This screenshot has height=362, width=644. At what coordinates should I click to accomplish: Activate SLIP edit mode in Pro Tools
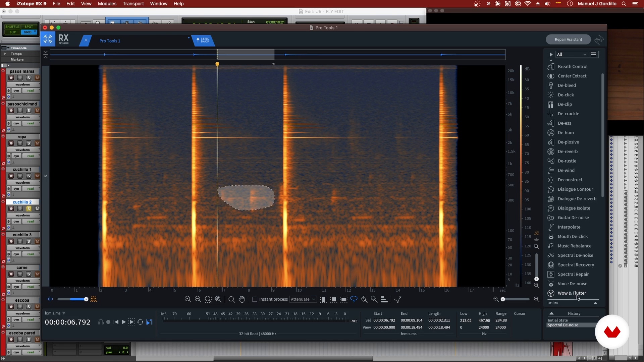point(13,32)
